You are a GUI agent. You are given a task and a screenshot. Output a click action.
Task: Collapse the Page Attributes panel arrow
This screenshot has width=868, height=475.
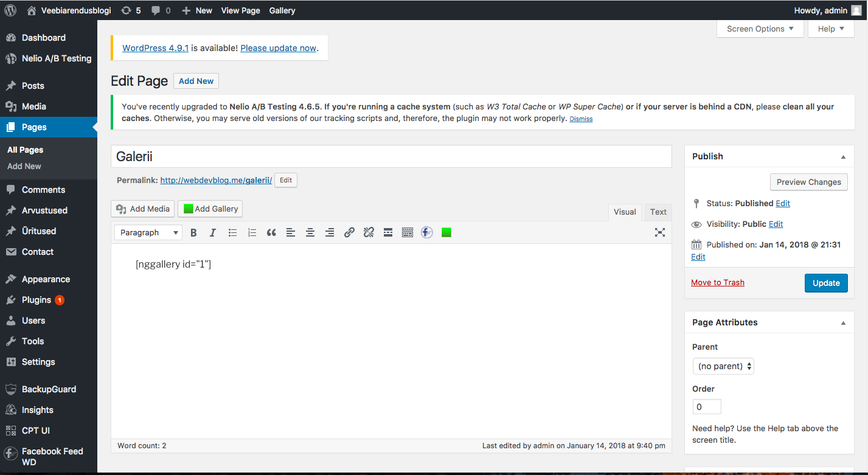[x=843, y=323]
